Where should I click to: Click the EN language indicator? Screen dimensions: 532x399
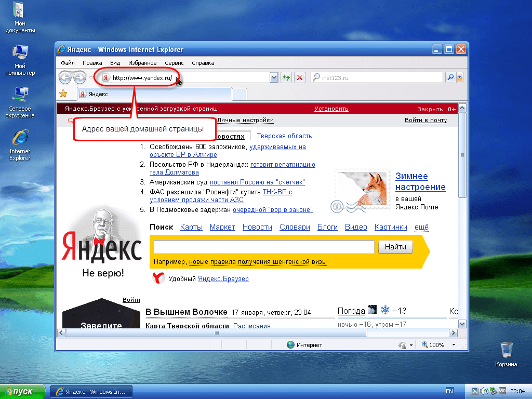(449, 391)
